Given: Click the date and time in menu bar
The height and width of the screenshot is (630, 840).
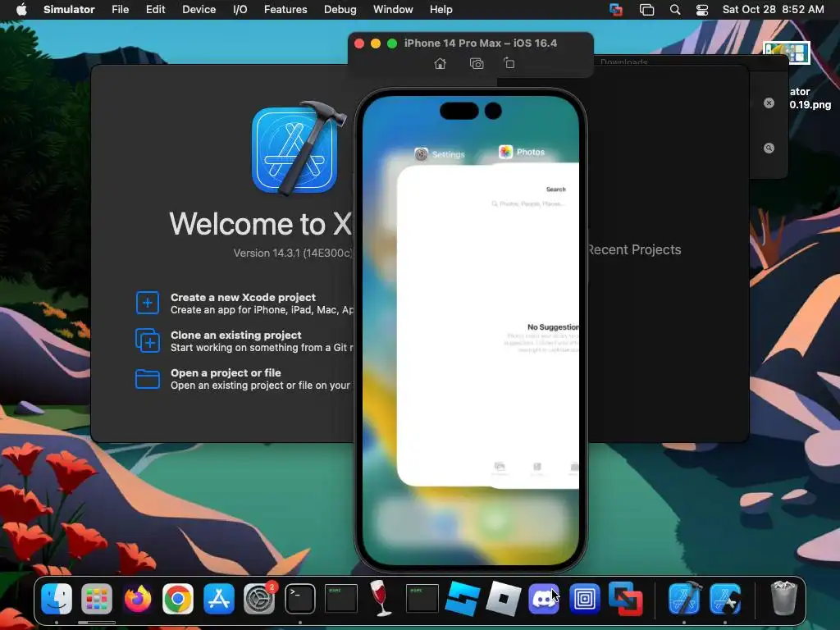Looking at the screenshot, I should click(773, 10).
